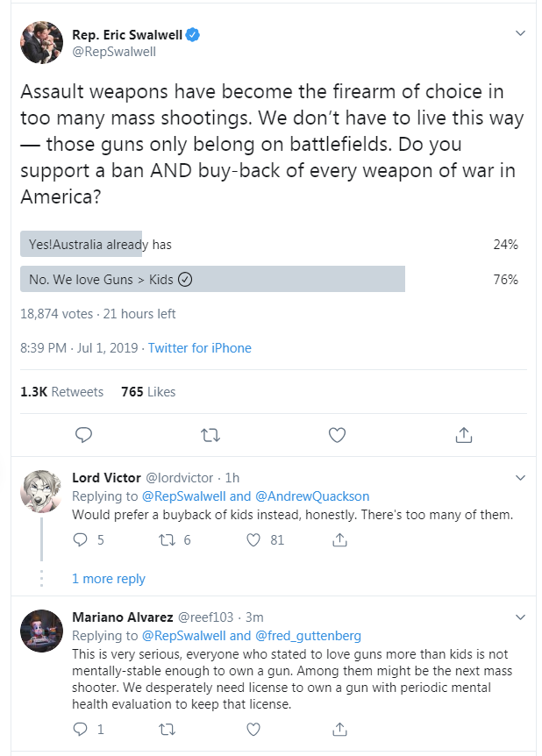
Task: Select poll option No. We love Guns > Kids
Action: coord(269,279)
